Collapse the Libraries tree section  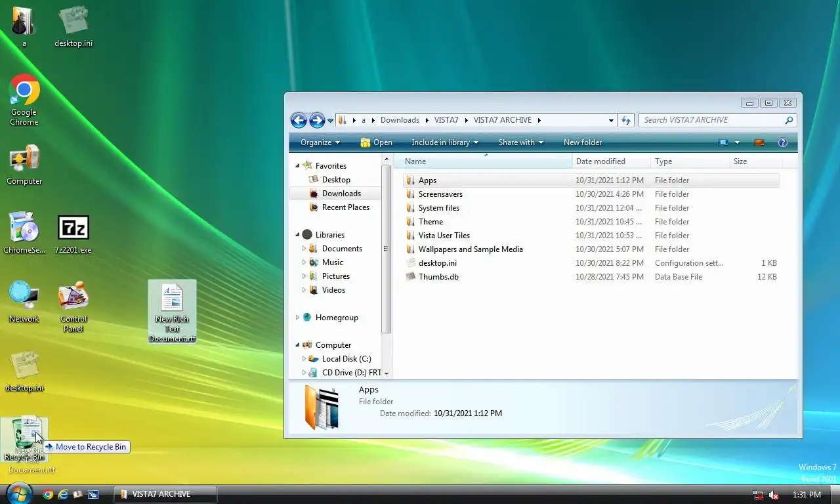pos(297,235)
